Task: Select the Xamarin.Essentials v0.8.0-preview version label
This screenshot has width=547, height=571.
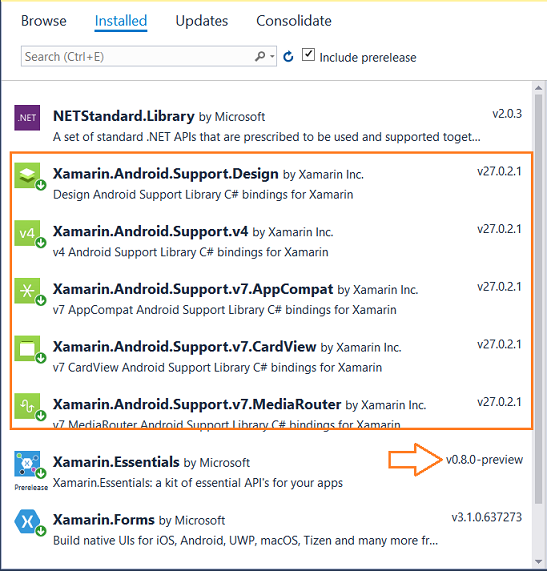Action: pos(484,460)
